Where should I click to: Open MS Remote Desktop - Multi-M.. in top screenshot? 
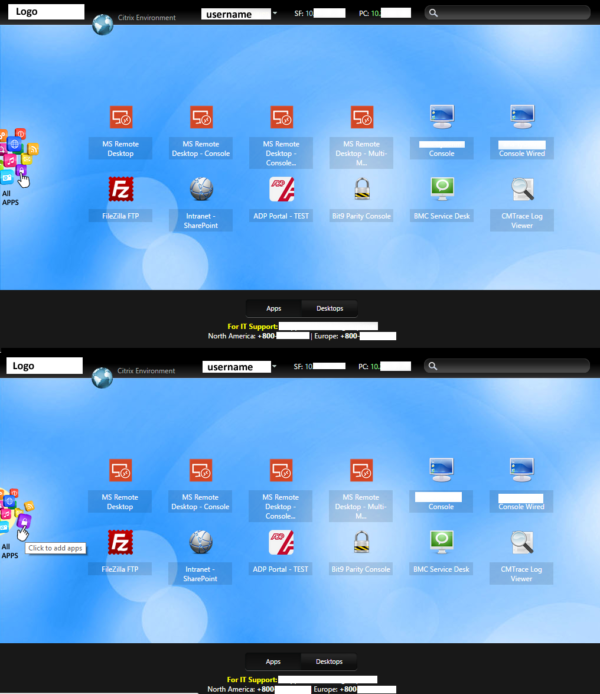click(x=362, y=117)
